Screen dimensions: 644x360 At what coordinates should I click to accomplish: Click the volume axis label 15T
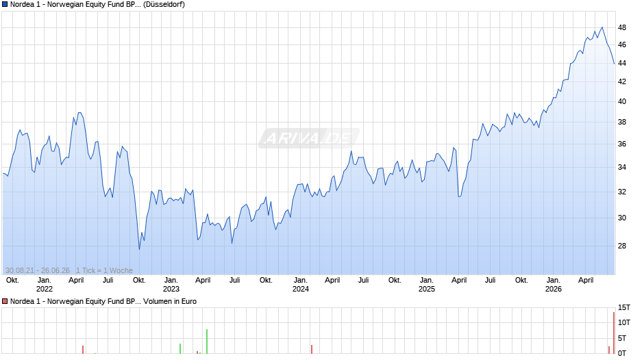click(x=624, y=307)
